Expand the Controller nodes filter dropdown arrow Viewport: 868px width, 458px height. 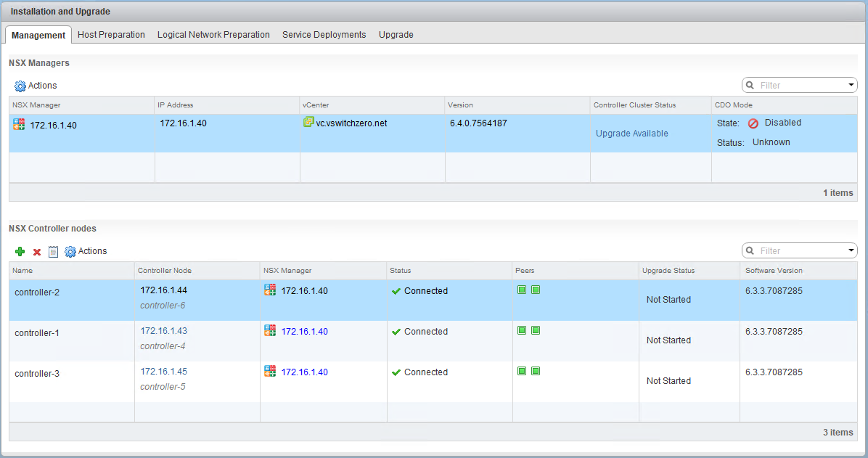pyautogui.click(x=851, y=251)
